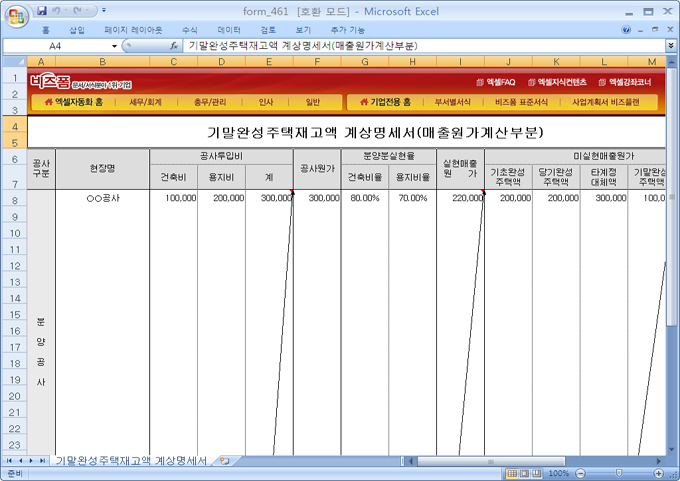
Task: Open the Name Box dropdown arrow
Action: point(114,46)
